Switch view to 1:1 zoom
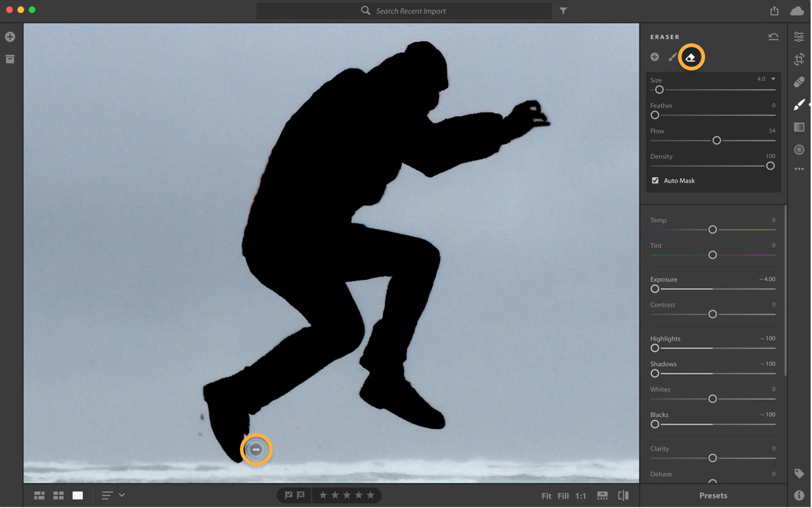This screenshot has width=812, height=508. coord(581,495)
